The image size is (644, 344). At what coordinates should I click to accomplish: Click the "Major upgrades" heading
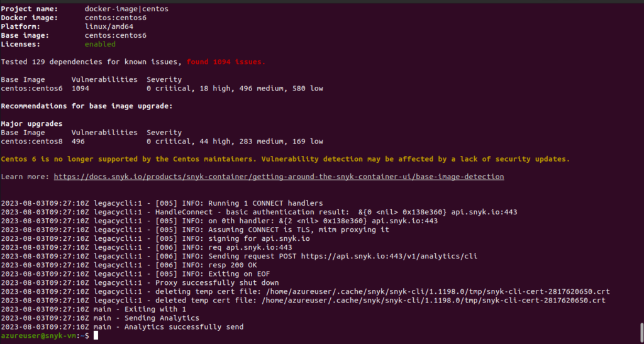pos(30,124)
